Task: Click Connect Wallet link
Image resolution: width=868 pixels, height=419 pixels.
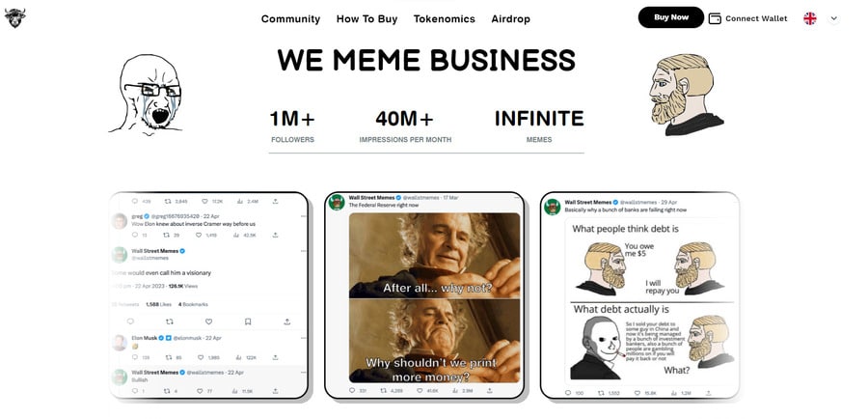Action: [x=756, y=18]
